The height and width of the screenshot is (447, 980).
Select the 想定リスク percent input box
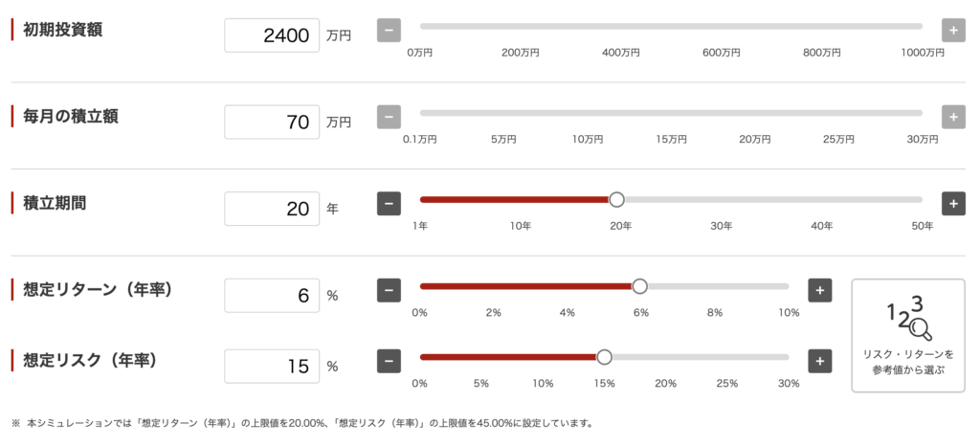[272, 366]
